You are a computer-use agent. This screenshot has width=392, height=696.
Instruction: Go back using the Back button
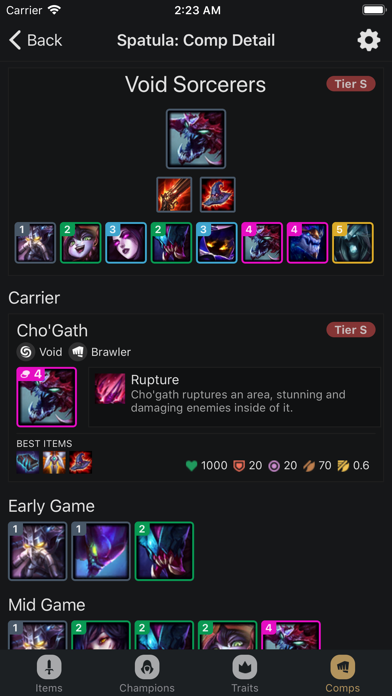(36, 40)
